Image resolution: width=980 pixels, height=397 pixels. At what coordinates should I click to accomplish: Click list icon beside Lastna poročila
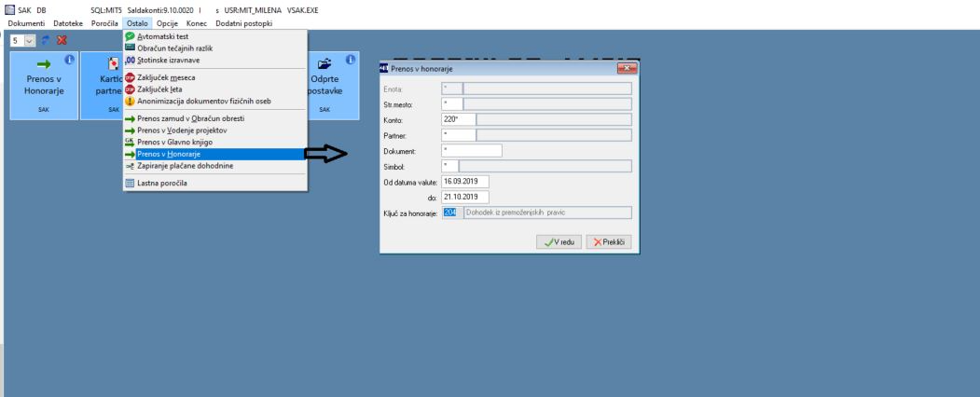click(x=130, y=184)
